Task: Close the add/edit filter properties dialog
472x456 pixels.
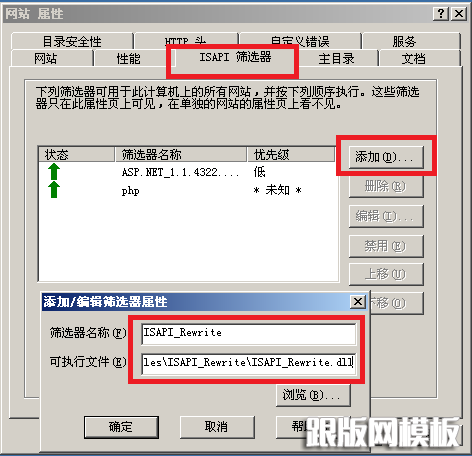Action: click(358, 302)
